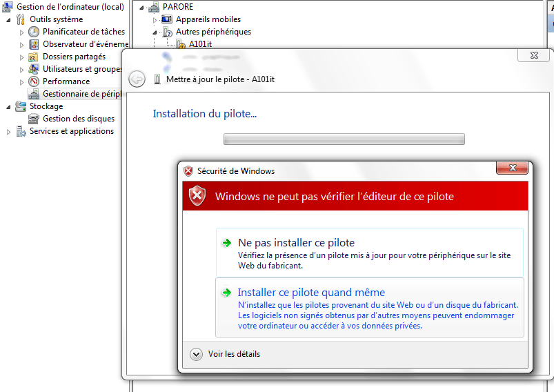Select the Autres périphériques label

click(x=213, y=32)
